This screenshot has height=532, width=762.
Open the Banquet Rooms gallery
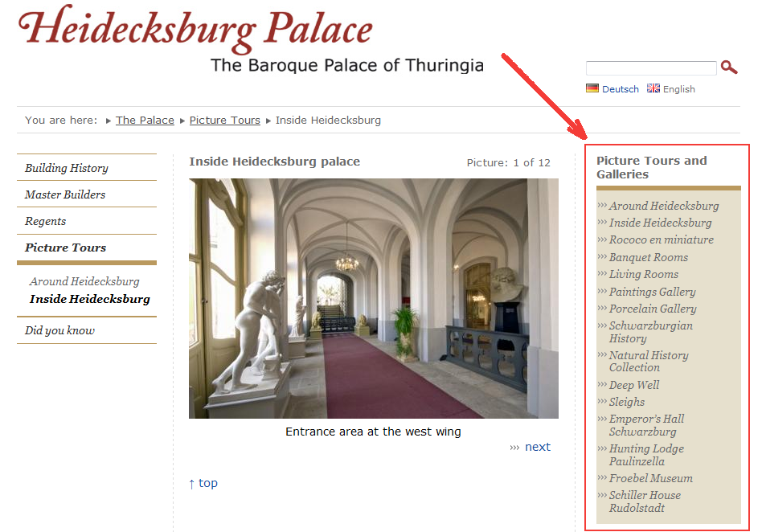(x=649, y=257)
